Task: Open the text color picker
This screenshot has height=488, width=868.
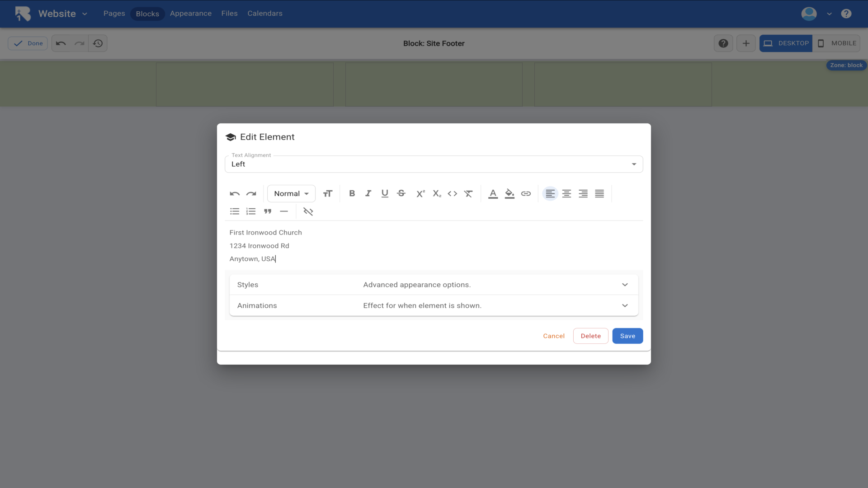Action: coord(493,193)
